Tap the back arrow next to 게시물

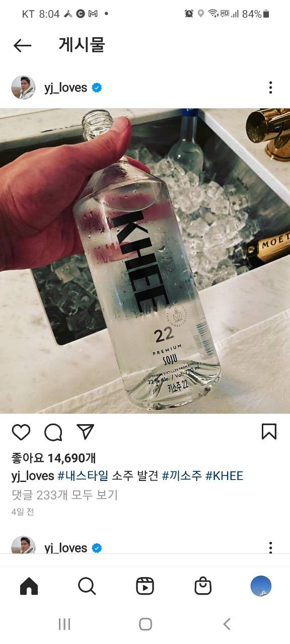point(22,46)
